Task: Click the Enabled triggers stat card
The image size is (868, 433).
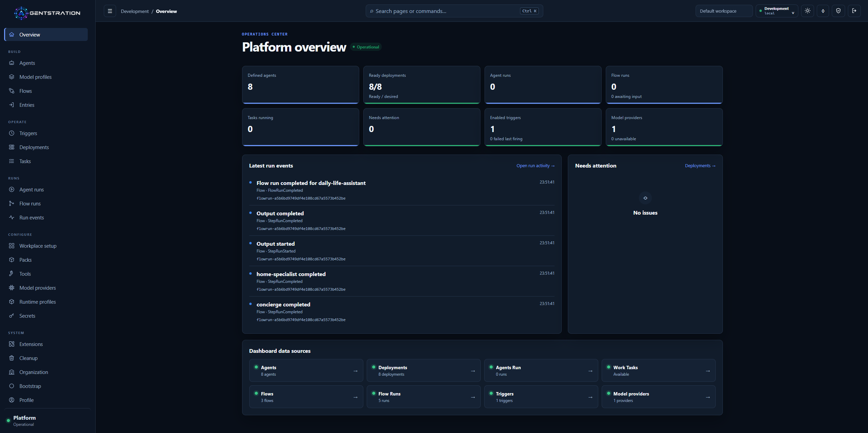Action: [x=543, y=127]
